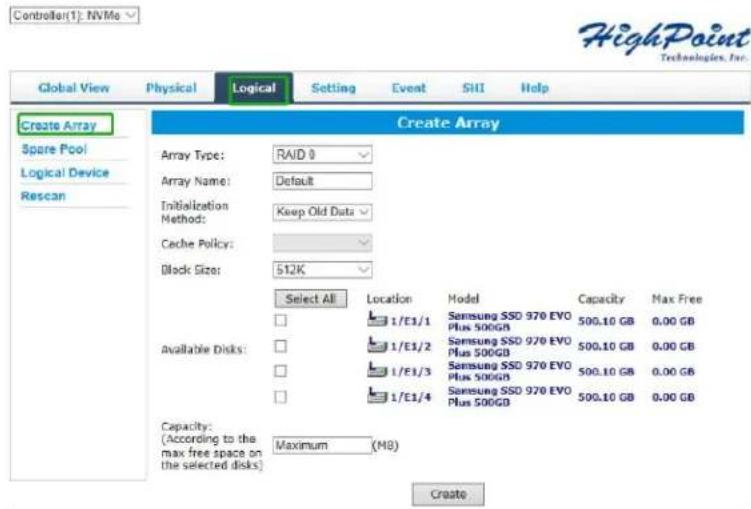Open the Physical tab
The height and width of the screenshot is (509, 751).
point(171,88)
